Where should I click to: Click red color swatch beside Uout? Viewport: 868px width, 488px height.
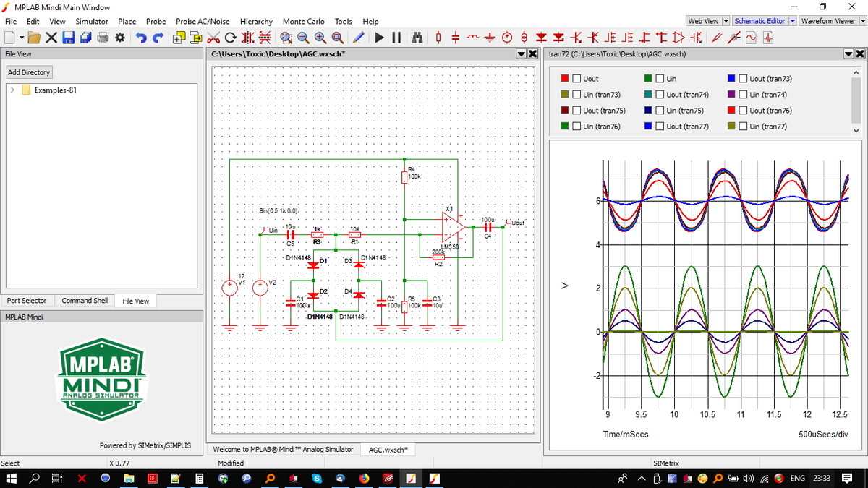[566, 79]
